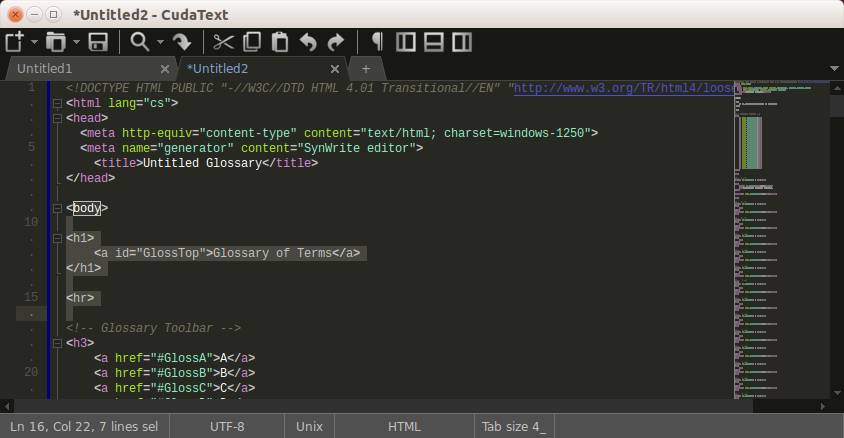Image resolution: width=844 pixels, height=438 pixels.
Task: Click the Open file toolbar icon
Action: click(x=55, y=42)
